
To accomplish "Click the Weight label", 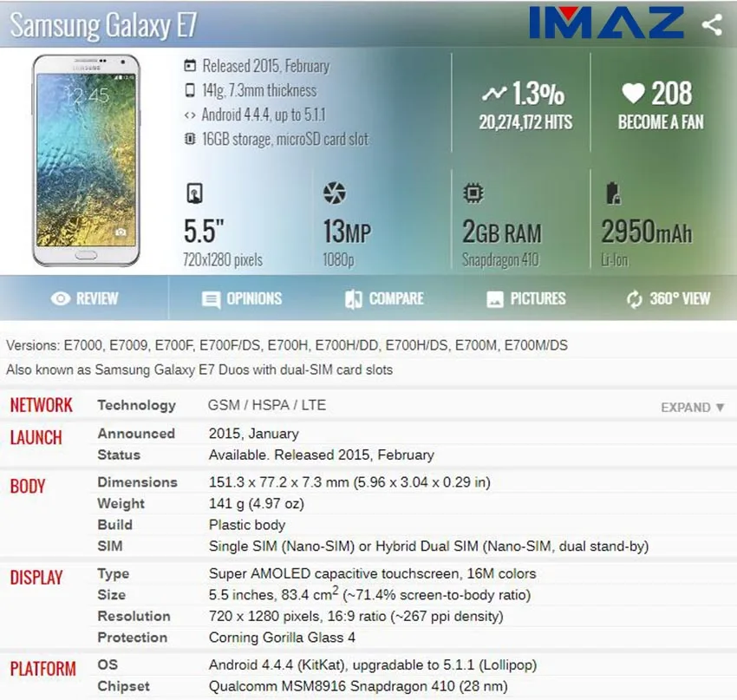I will click(121, 503).
